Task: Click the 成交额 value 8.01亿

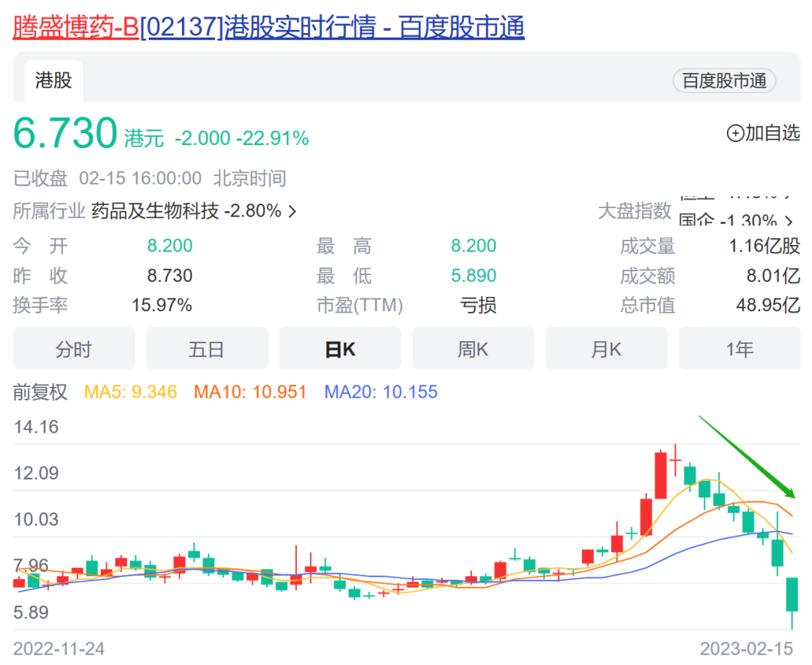Action: (x=773, y=275)
